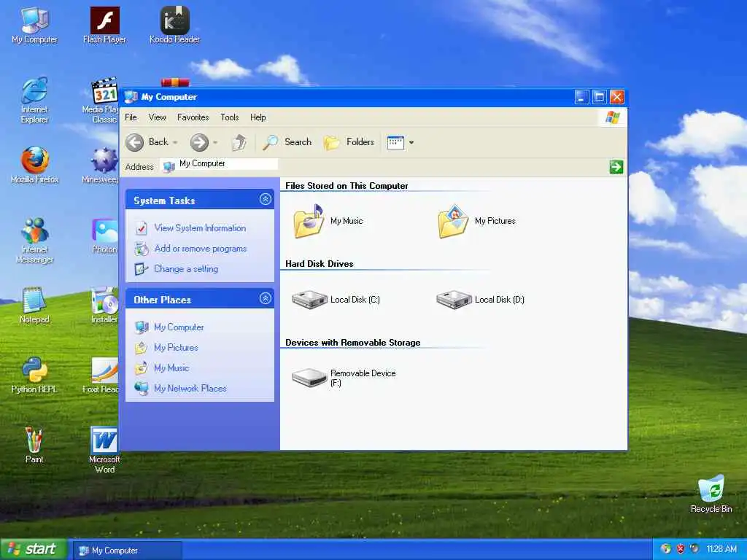This screenshot has height=560, width=747.
Task: Open the Back history dropdown arrow
Action: [175, 142]
